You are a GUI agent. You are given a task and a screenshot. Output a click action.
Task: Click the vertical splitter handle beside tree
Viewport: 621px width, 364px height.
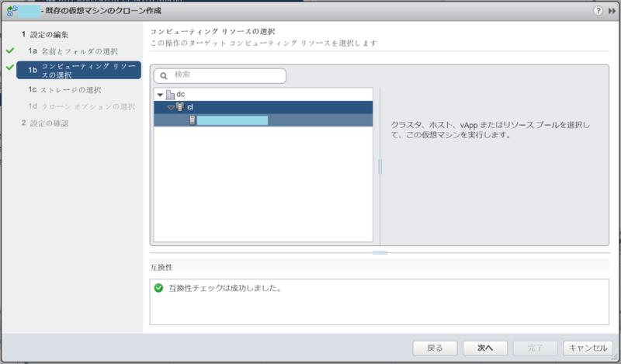(380, 167)
